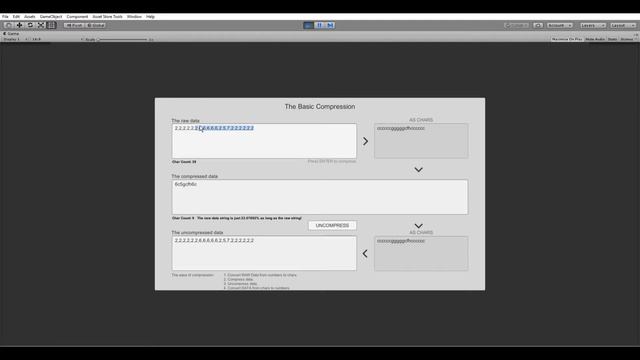Toggle the Stats overlay
Screen dimensions: 640x360
612,39
